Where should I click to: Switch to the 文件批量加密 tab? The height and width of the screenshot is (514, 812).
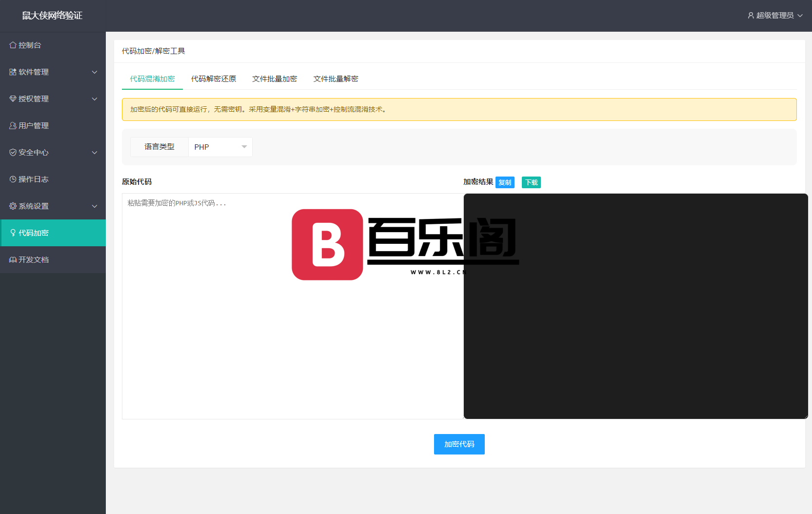(x=275, y=79)
